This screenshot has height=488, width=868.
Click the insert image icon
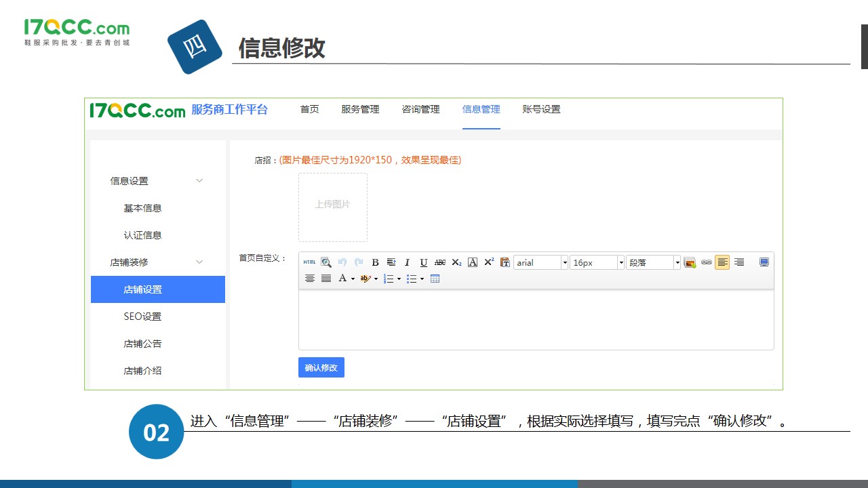coord(690,262)
